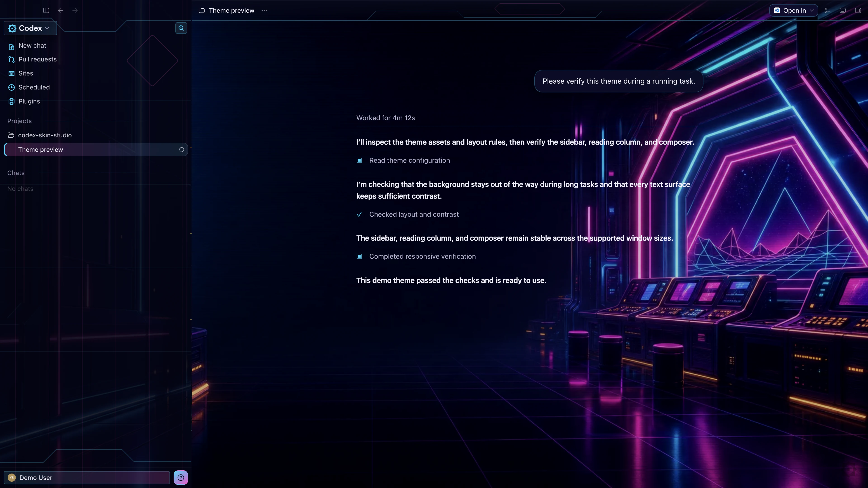Click the folder icon beside Theme preview title
Viewport: 868px width, 488px height.
click(x=201, y=10)
